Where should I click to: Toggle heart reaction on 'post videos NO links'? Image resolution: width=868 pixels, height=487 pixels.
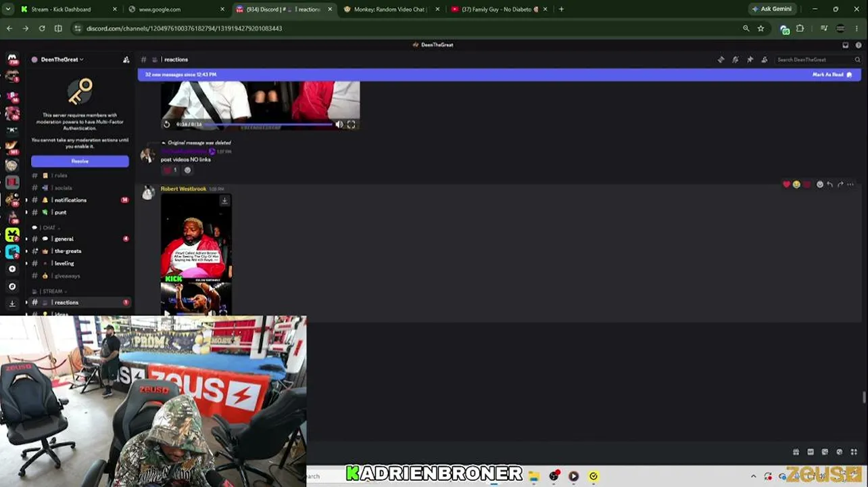click(x=170, y=170)
